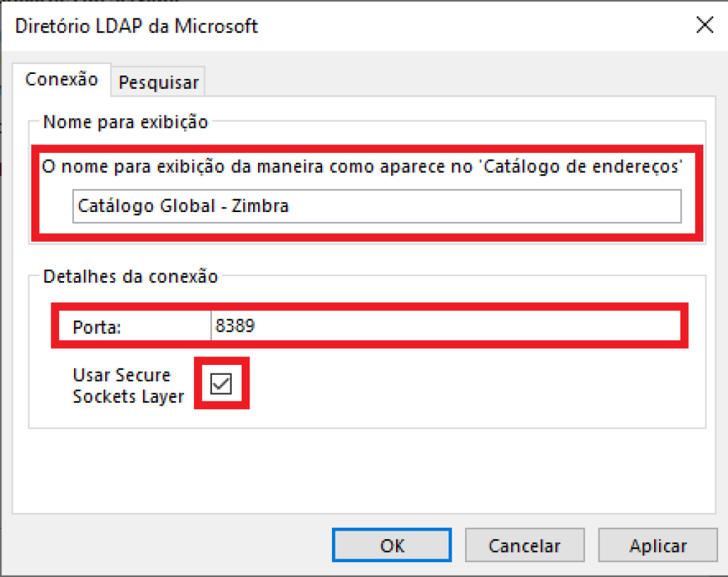This screenshot has height=577, width=728.
Task: Apply changes with the Aplicar button
Action: point(658,546)
